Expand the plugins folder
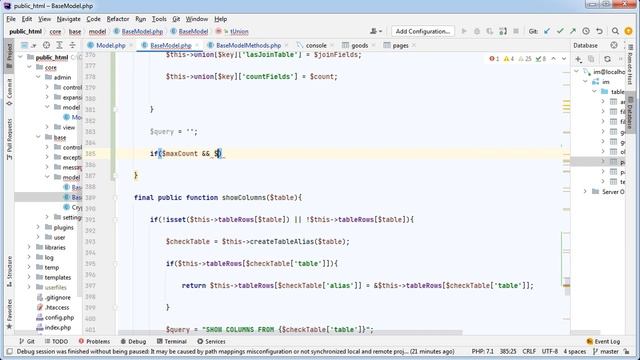640x360 pixels. click(38, 227)
